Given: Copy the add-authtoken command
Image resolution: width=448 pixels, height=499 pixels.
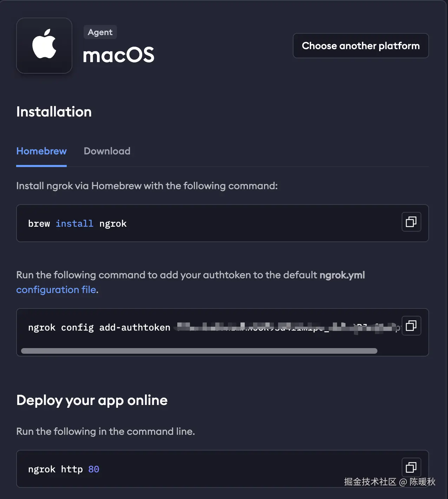Looking at the screenshot, I should coord(411,326).
